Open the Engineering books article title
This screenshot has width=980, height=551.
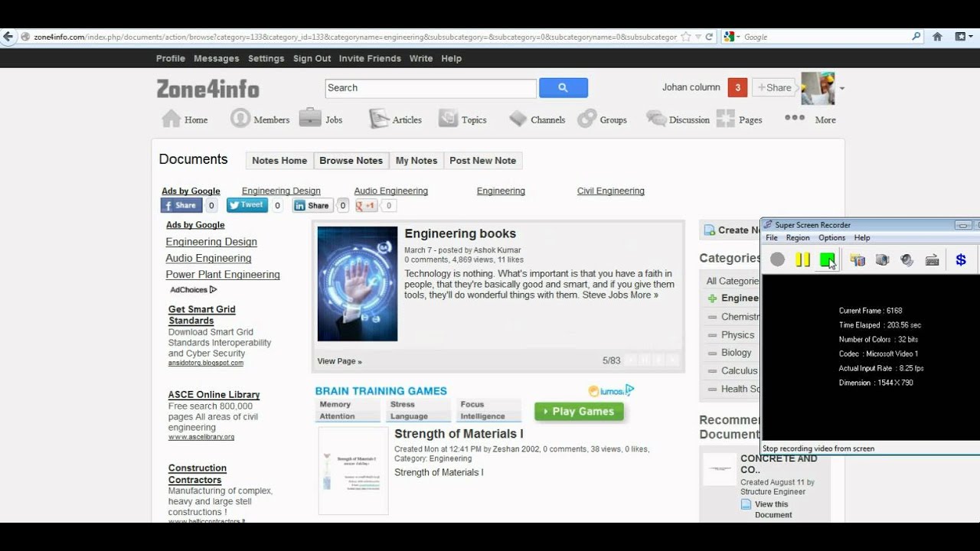tap(460, 233)
